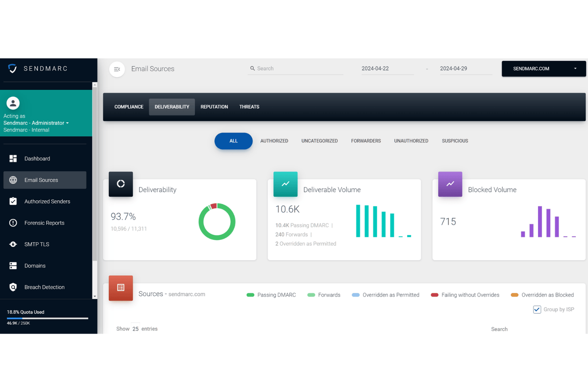Click the Blocked Volume bar chart
588x392 pixels.
[x=548, y=222]
